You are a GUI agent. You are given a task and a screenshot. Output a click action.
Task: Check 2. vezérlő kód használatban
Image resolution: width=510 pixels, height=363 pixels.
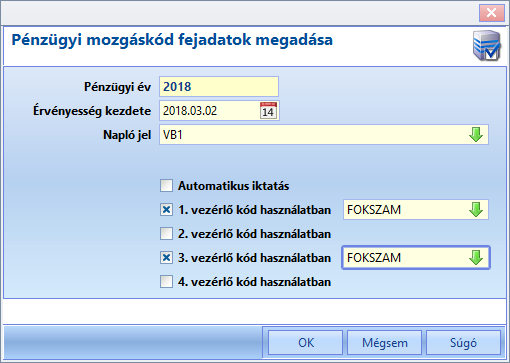tap(166, 234)
